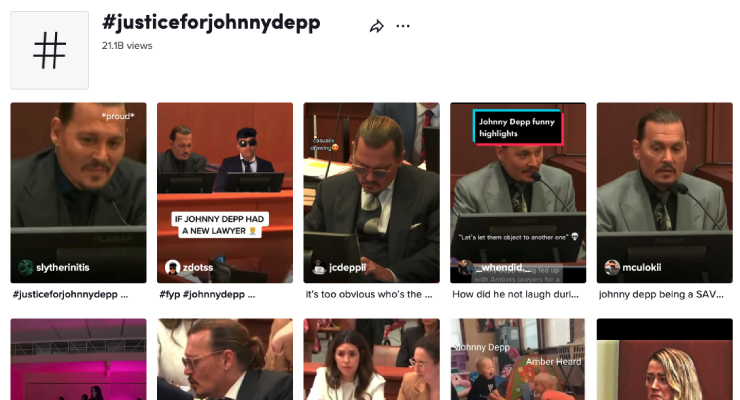The image size is (740, 400).
Task: Click caption 'it's too obvious who's the ...'
Action: coord(369,294)
